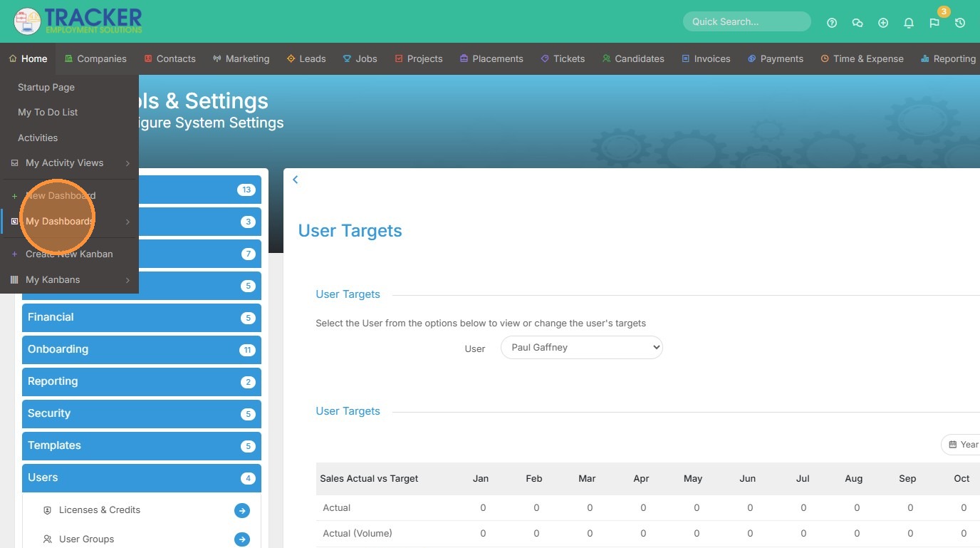
Task: Click the "Actual (Volume)" row label
Action: [358, 534]
